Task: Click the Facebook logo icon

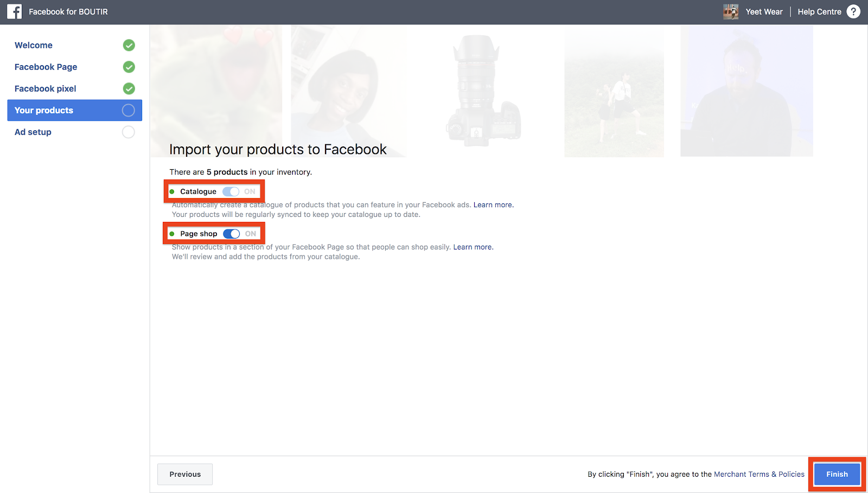Action: click(15, 11)
